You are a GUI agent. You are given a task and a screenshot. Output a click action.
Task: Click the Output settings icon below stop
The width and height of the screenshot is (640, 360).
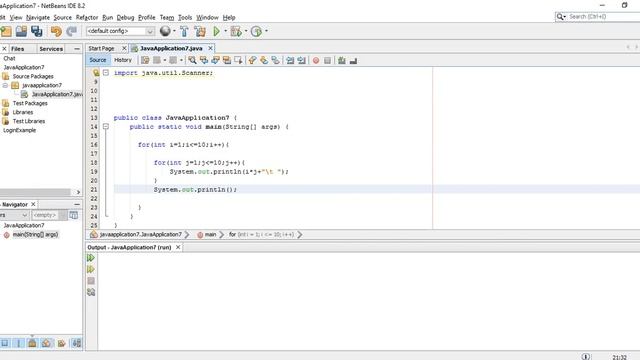pos(91,292)
